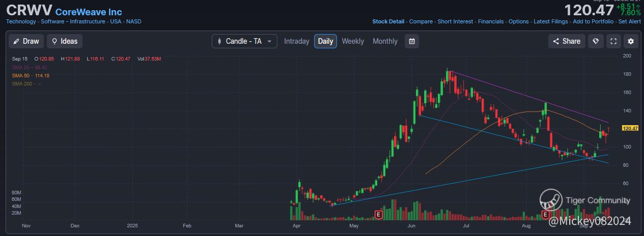The width and height of the screenshot is (644, 236).
Task: Set Alert for CRWV
Action: 630,21
